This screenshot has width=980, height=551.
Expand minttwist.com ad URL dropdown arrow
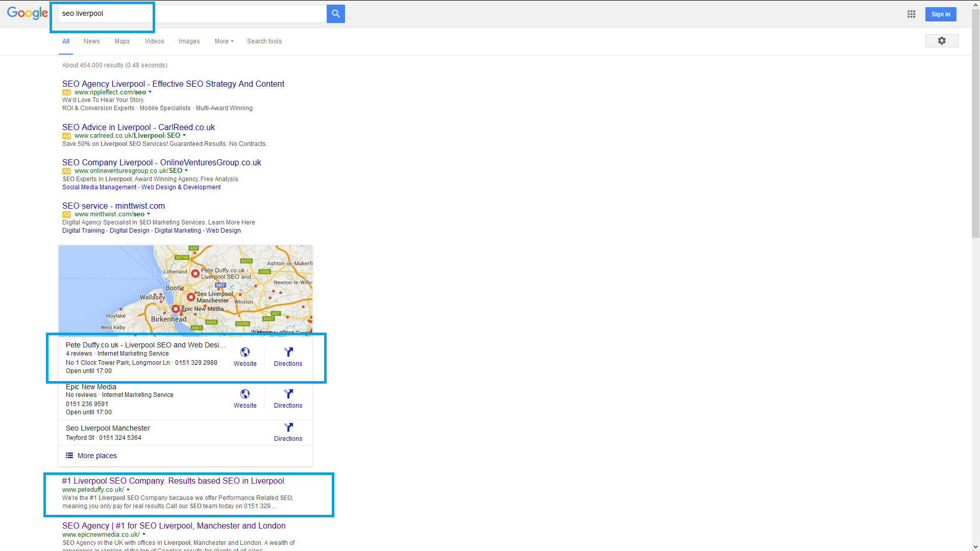click(149, 214)
